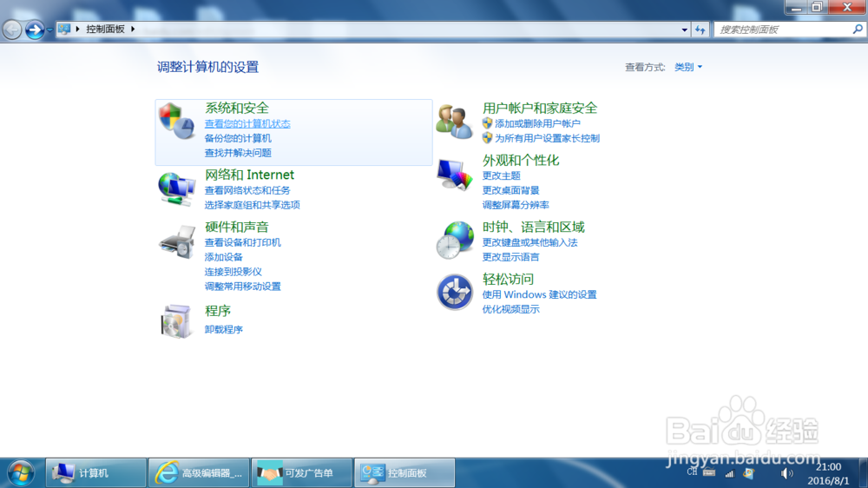Open the Windows Start button
This screenshot has height=488, width=868.
(x=21, y=473)
